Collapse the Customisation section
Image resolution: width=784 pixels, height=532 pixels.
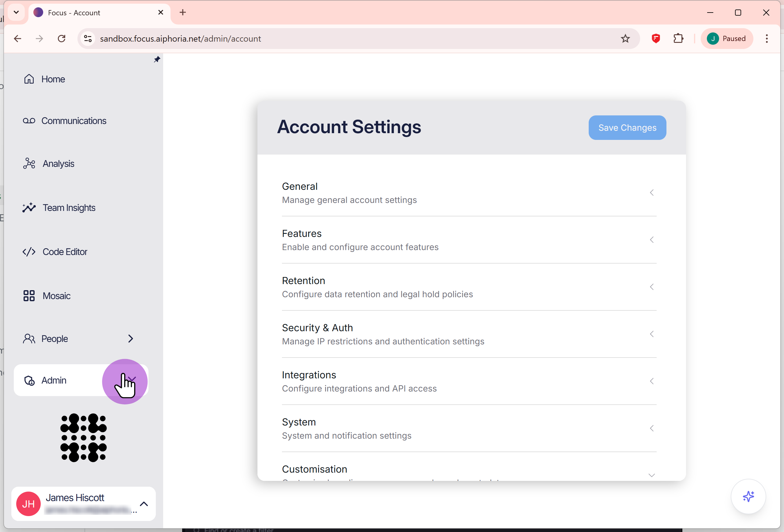pyautogui.click(x=651, y=475)
